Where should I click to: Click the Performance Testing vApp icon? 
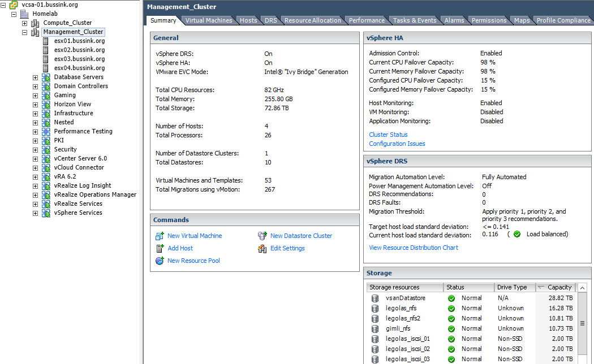click(46, 132)
